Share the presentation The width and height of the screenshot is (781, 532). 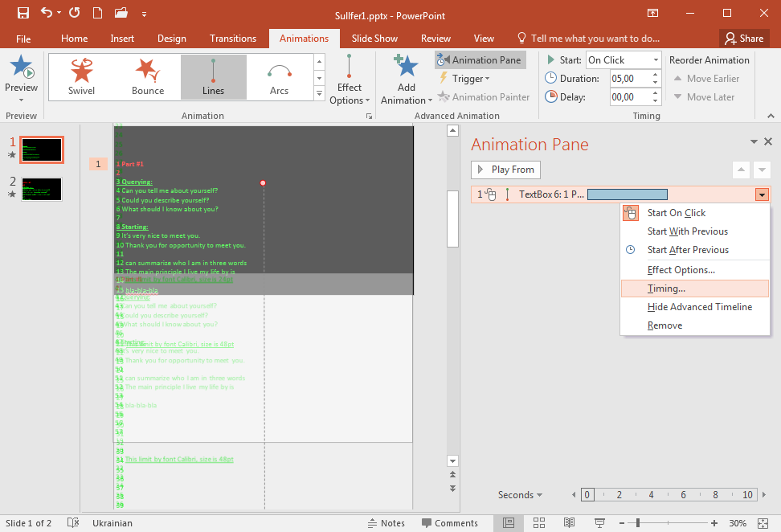coord(744,39)
